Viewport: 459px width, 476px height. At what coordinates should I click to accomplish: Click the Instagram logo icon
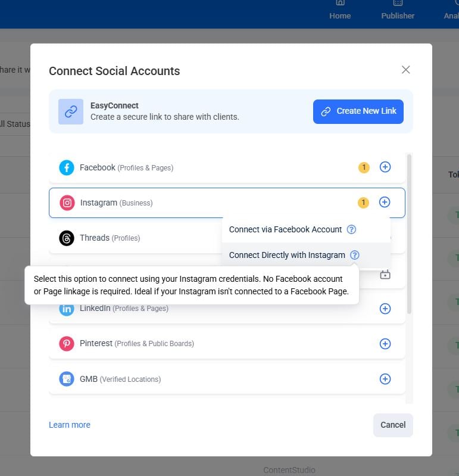coord(67,203)
